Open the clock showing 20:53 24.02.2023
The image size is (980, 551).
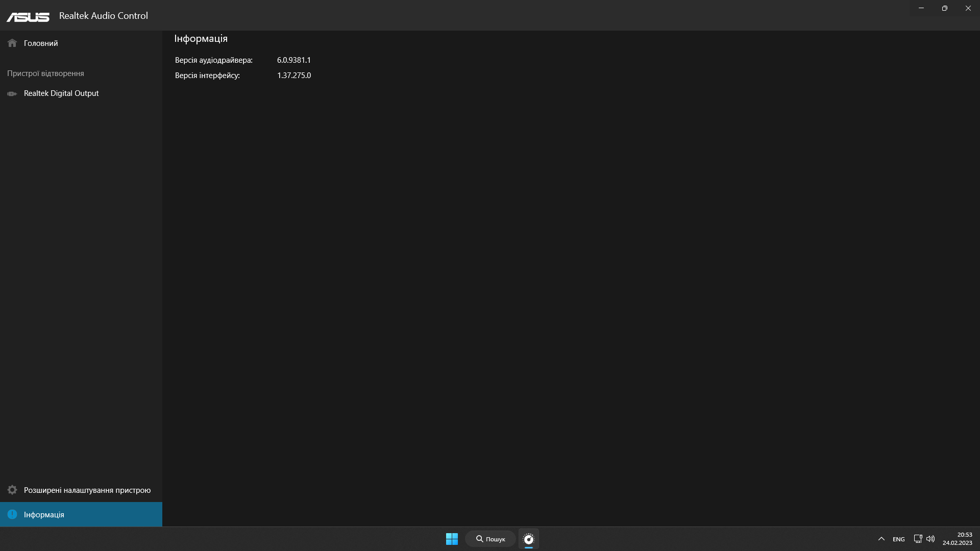pyautogui.click(x=957, y=539)
